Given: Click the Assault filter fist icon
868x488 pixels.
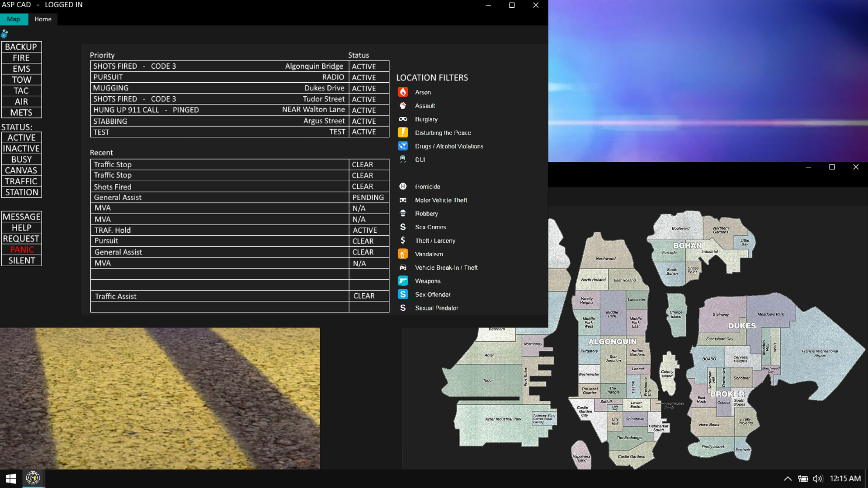Looking at the screenshot, I should (x=403, y=106).
